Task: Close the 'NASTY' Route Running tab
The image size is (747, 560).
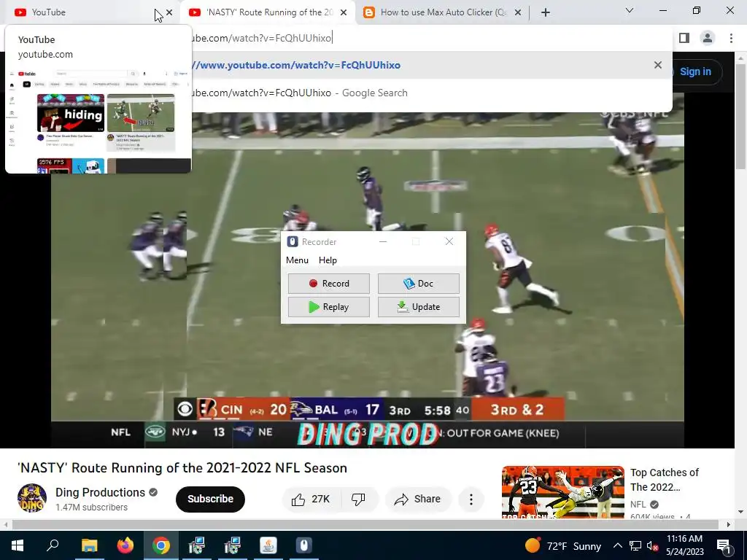Action: click(344, 12)
